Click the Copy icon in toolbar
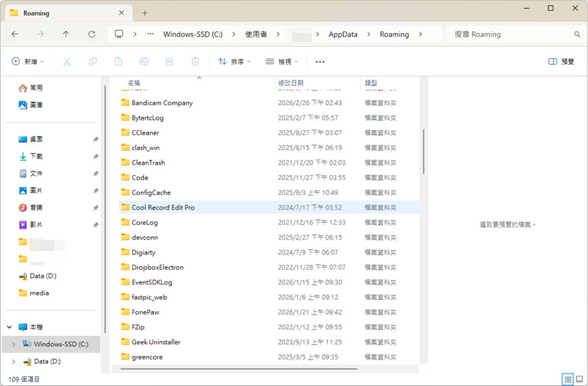The image size is (588, 386). (x=93, y=62)
